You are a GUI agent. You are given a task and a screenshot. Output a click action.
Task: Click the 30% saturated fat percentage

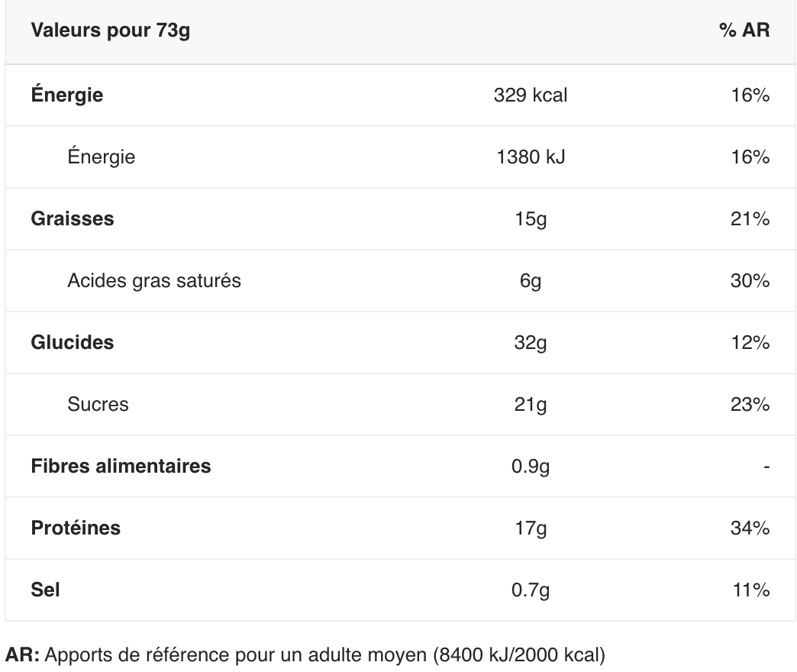[750, 280]
